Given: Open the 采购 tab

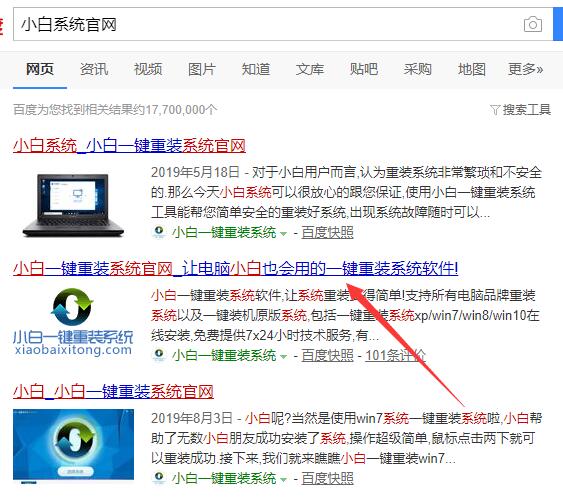Looking at the screenshot, I should click(x=418, y=69).
